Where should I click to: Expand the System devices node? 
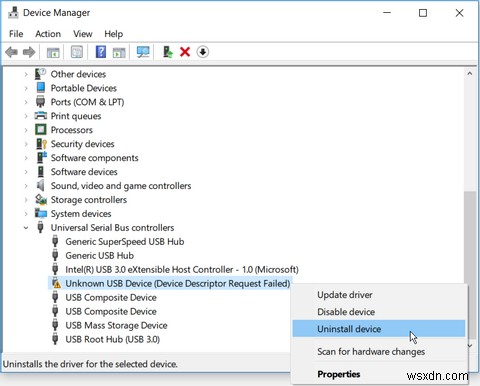(26, 214)
